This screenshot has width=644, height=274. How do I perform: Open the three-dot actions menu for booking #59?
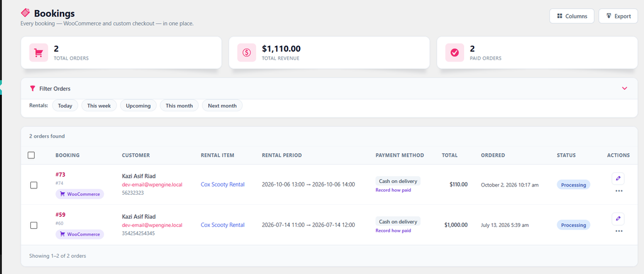(619, 231)
